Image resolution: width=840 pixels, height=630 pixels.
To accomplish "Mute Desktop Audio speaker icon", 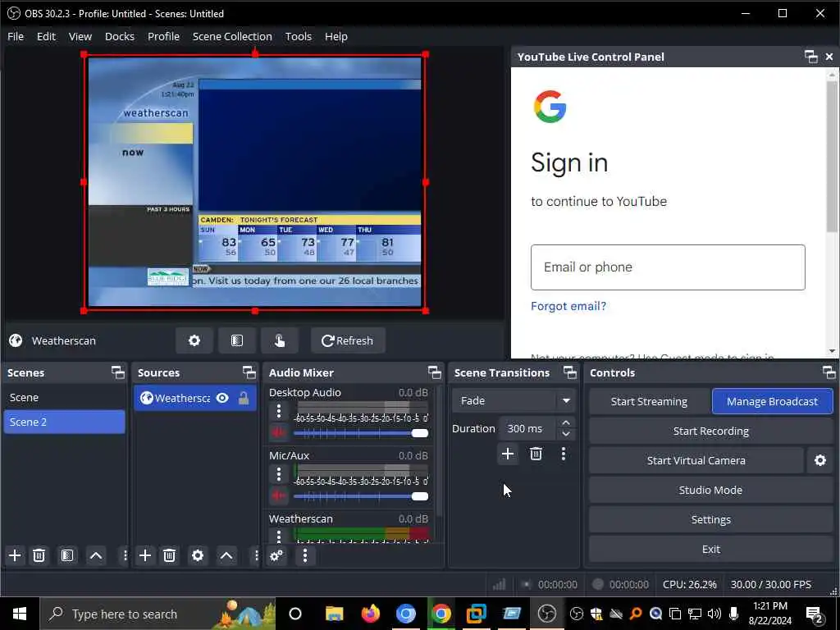I will pos(278,432).
